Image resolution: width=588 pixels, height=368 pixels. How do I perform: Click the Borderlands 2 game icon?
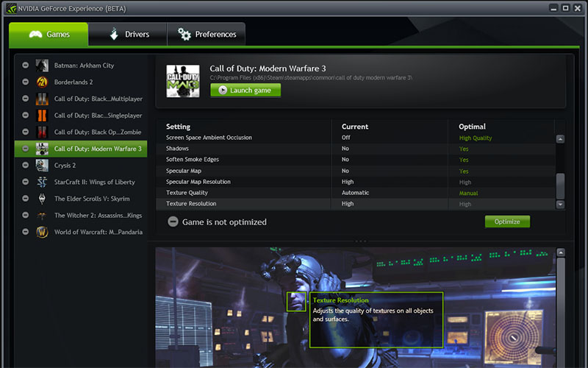tap(42, 82)
